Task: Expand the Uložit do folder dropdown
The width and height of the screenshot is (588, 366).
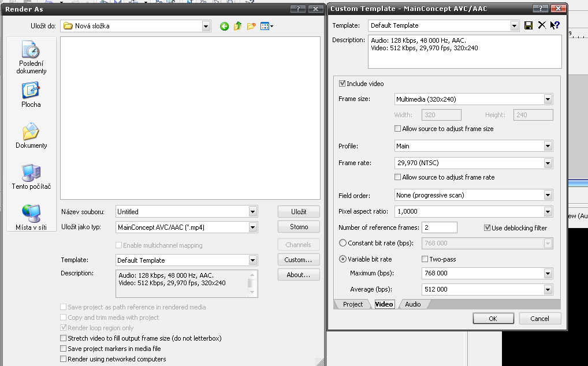Action: pos(206,26)
